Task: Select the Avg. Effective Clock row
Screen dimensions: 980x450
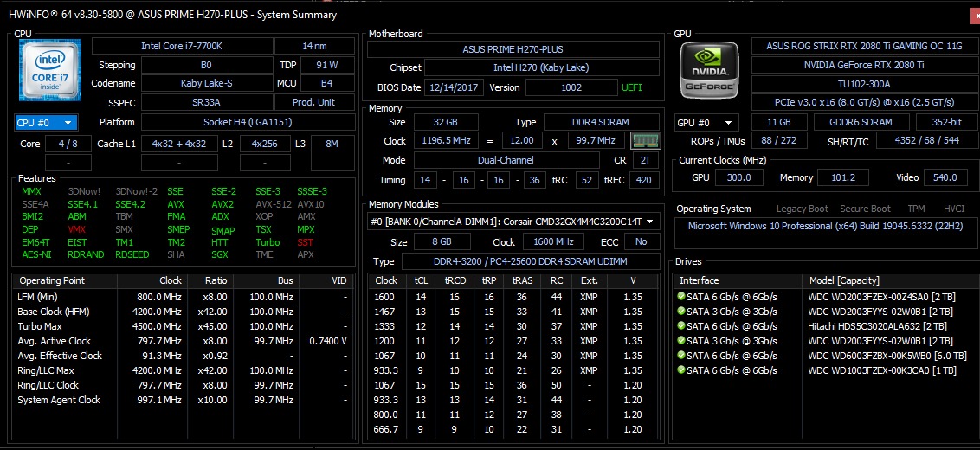Action: (x=184, y=356)
